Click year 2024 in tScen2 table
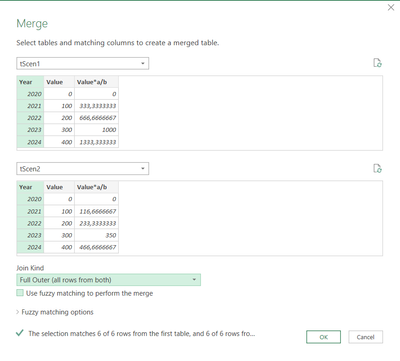The width and height of the screenshot is (400, 361). (x=30, y=247)
